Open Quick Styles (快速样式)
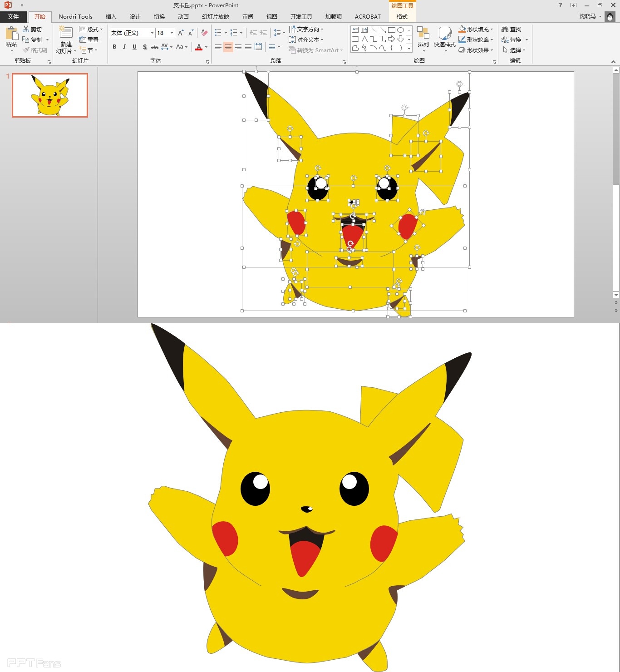The height and width of the screenshot is (672, 620). pyautogui.click(x=444, y=34)
